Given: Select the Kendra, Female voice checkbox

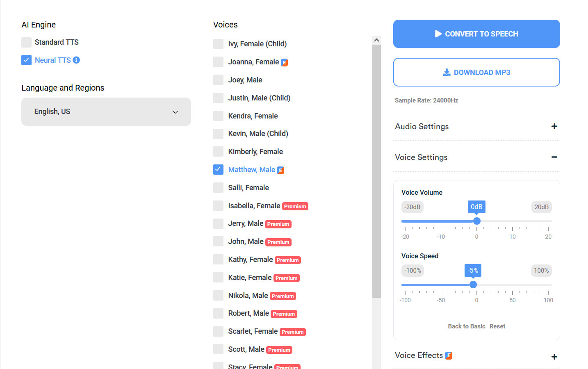Looking at the screenshot, I should [x=219, y=116].
